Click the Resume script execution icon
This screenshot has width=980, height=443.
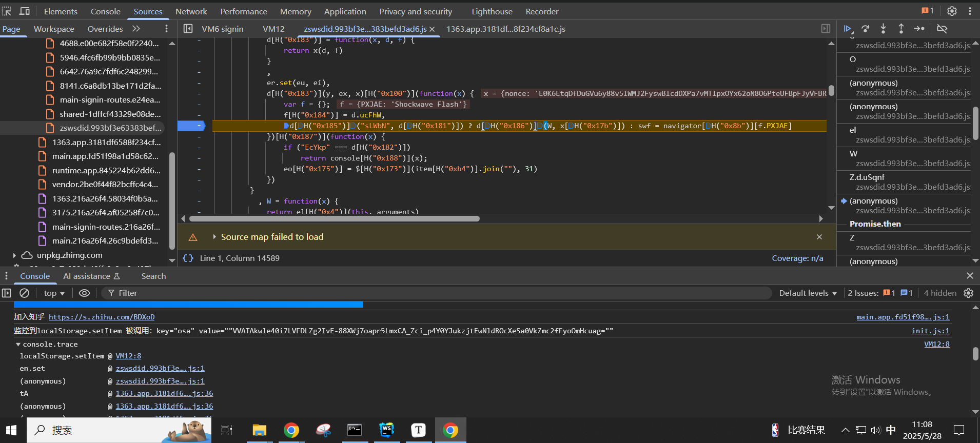click(847, 29)
